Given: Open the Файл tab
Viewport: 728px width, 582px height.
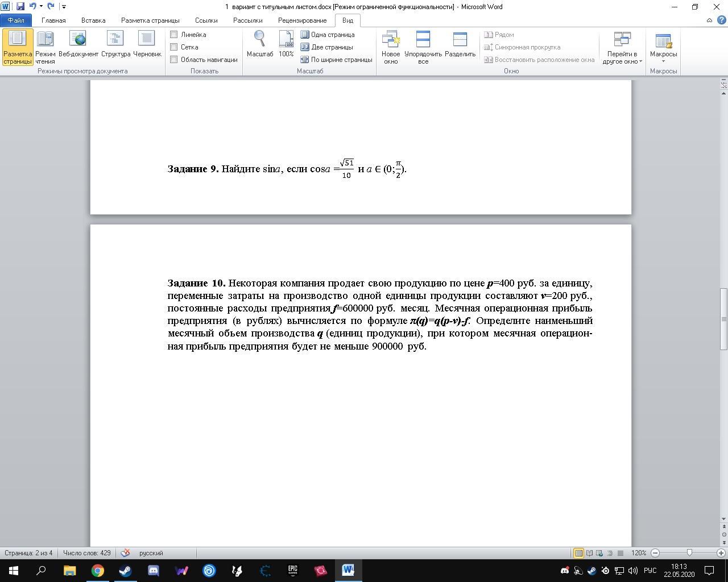Looking at the screenshot, I should pos(16,20).
